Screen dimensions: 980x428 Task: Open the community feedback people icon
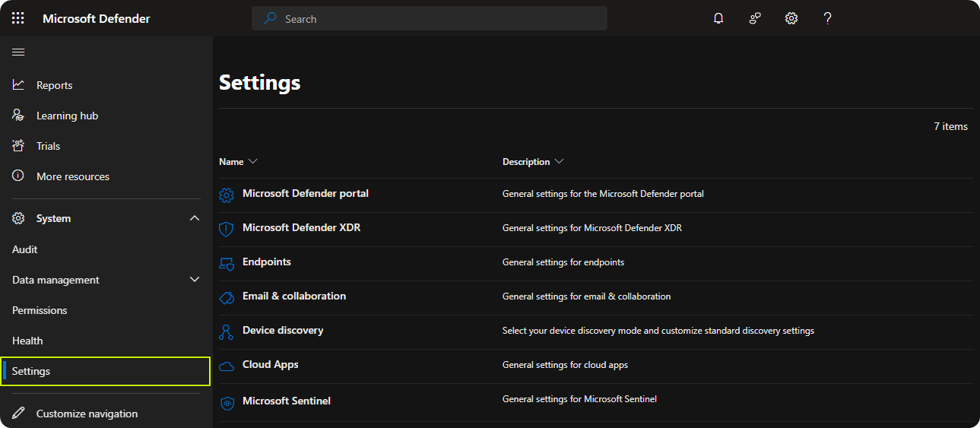(755, 18)
